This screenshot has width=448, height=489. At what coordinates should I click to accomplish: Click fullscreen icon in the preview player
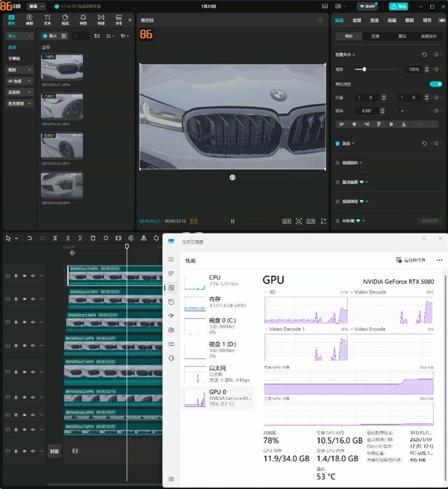click(x=322, y=221)
